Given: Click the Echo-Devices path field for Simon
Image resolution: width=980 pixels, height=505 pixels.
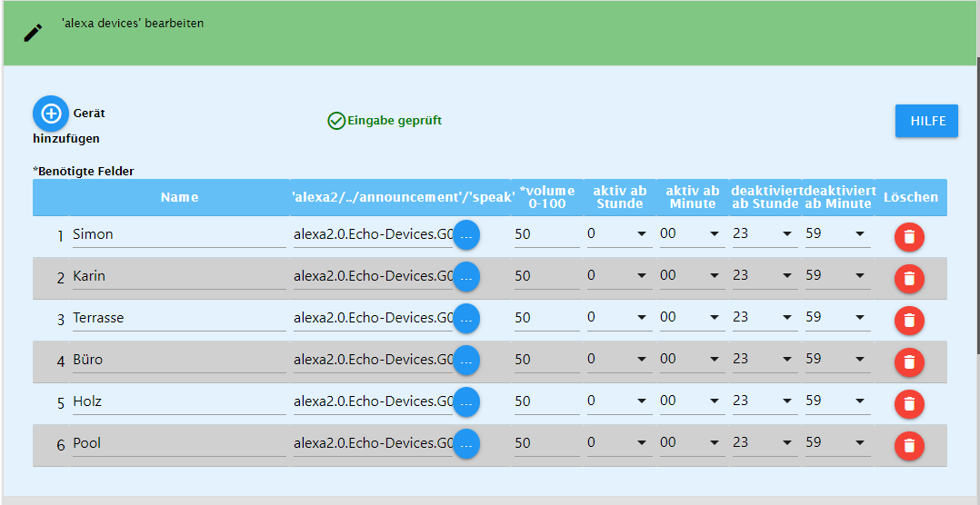Looking at the screenshot, I should pyautogui.click(x=373, y=234).
